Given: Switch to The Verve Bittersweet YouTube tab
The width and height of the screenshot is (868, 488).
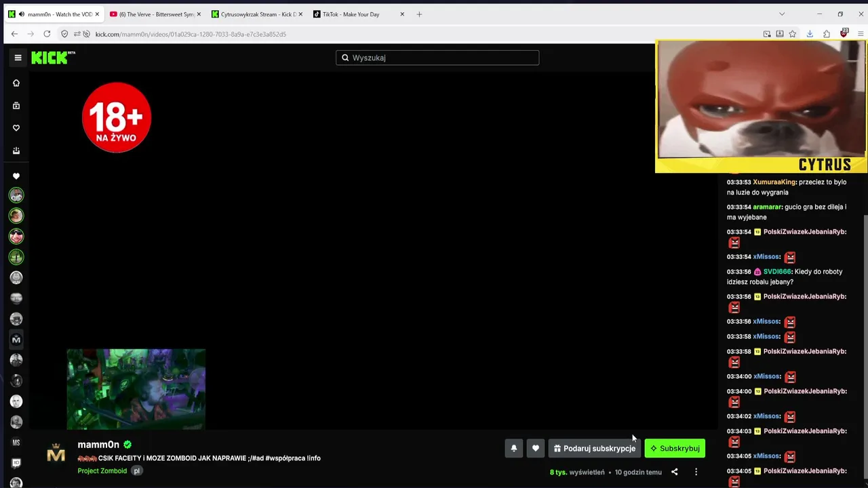Looking at the screenshot, I should [155, 14].
